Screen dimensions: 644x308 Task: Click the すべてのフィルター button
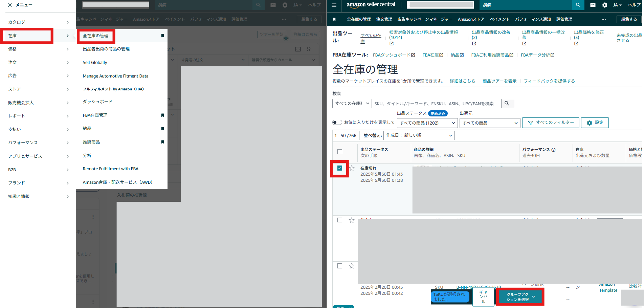click(x=551, y=123)
